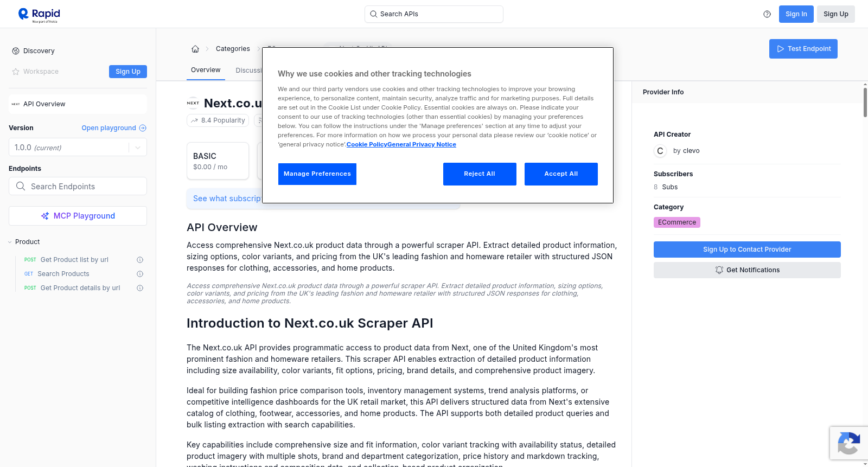868x467 pixels.
Task: Focus the Search Endpoints field
Action: pos(78,186)
